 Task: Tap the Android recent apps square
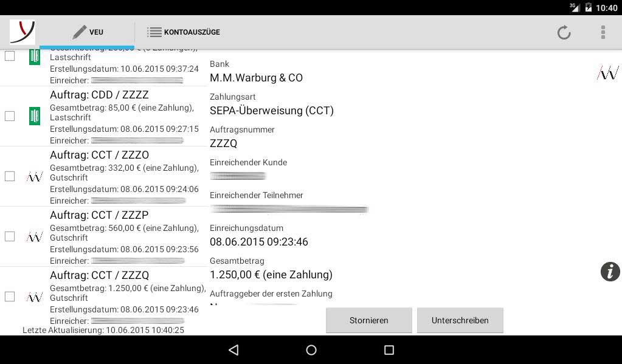[x=389, y=350]
